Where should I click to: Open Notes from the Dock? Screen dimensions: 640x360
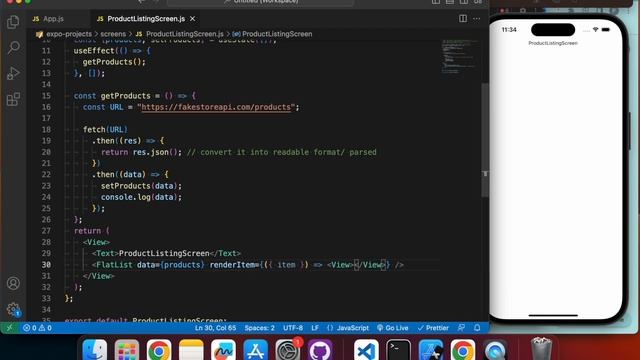coord(191,351)
